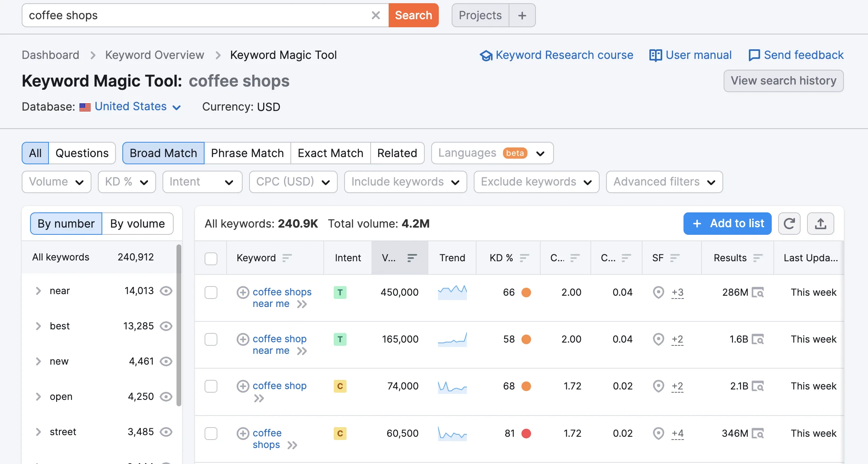Screen dimensions: 868x464
Task: Select Broad Match tab
Action: (163, 153)
